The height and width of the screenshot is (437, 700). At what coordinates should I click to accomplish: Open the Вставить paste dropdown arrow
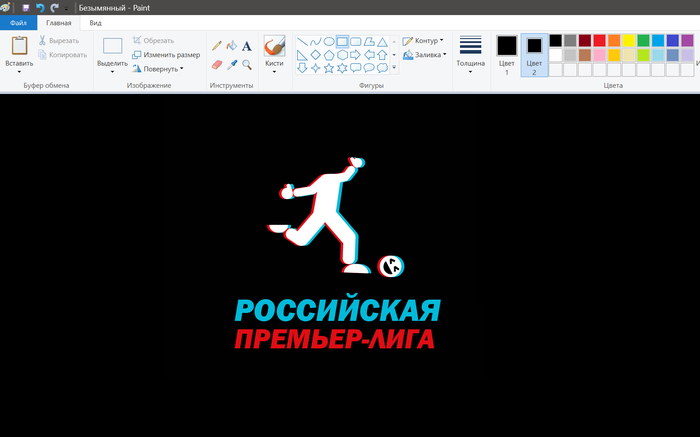coord(19,72)
